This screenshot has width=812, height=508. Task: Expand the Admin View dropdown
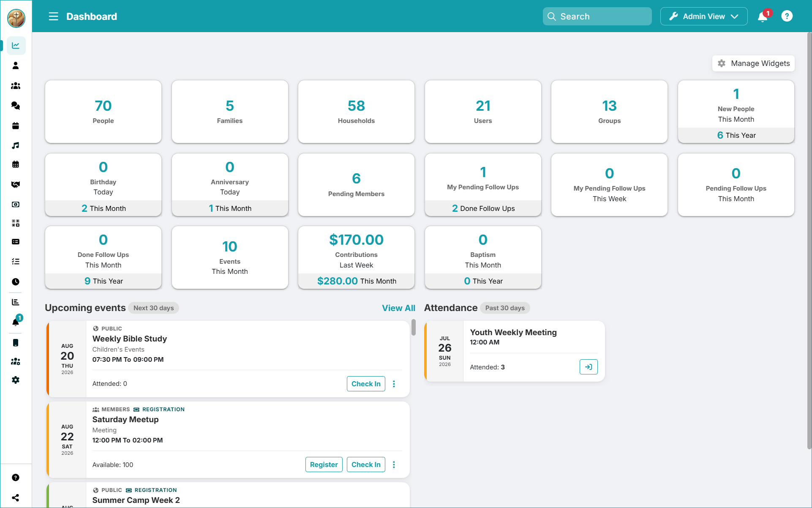[704, 16]
